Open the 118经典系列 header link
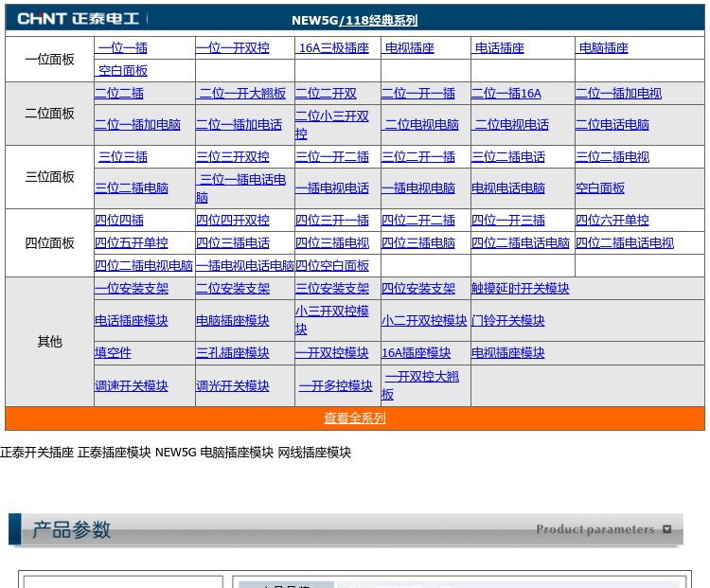The height and width of the screenshot is (588, 710). coord(378,21)
